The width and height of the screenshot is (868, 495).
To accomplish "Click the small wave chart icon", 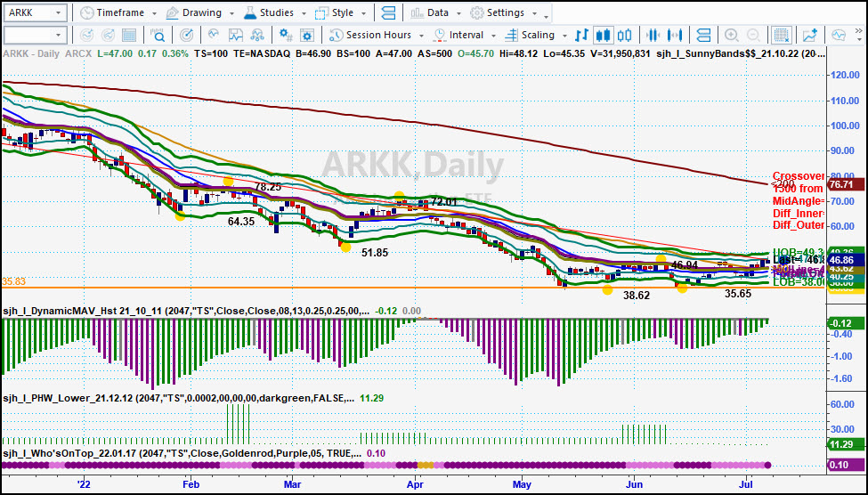I will tap(214, 36).
